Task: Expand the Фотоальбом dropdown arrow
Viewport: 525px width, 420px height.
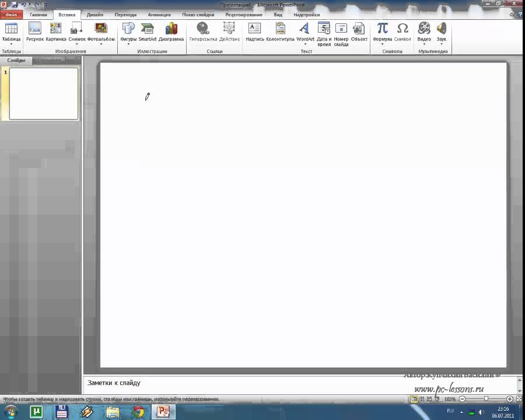Action: pos(101,44)
